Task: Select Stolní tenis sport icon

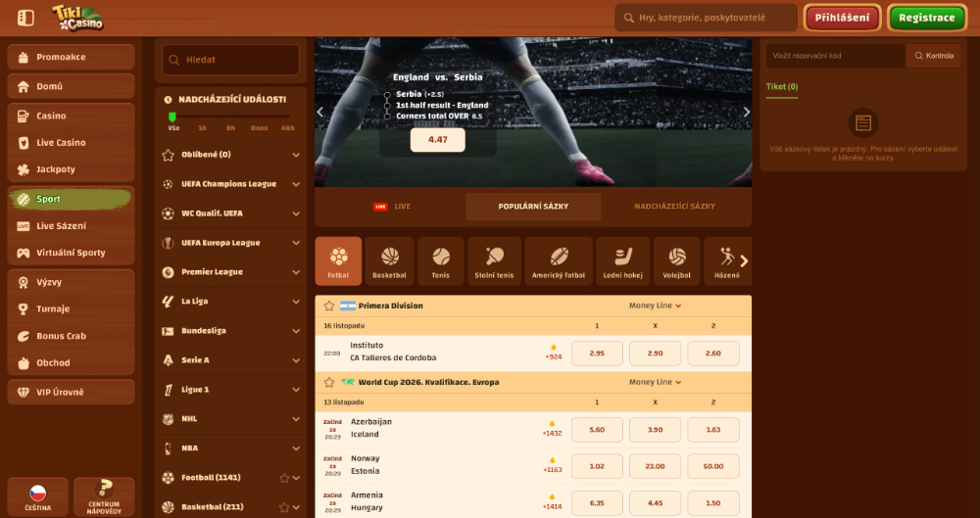Action: [x=494, y=261]
